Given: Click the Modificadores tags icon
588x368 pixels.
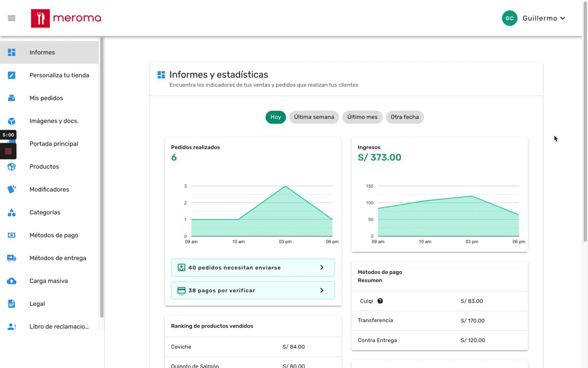Looking at the screenshot, I should click(x=12, y=190).
